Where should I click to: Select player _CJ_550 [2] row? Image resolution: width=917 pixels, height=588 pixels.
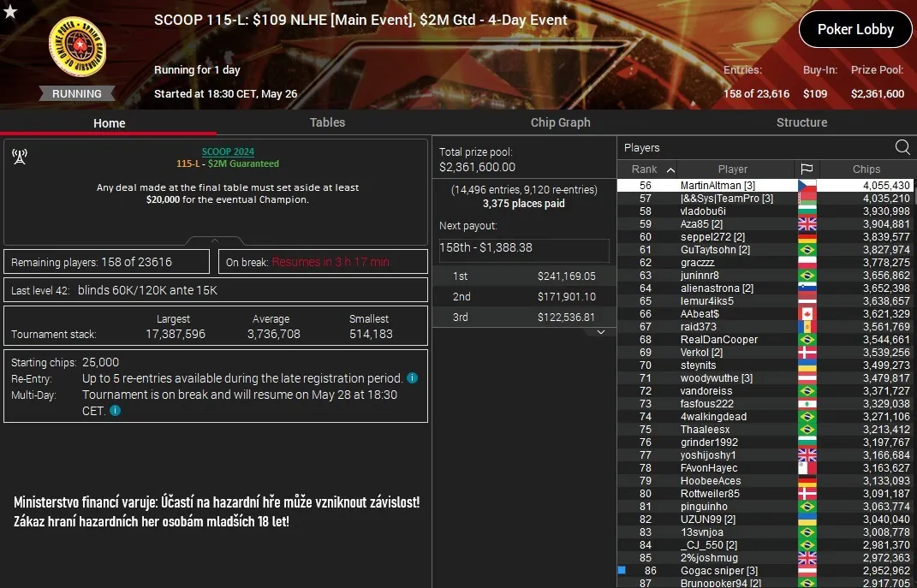[765, 545]
